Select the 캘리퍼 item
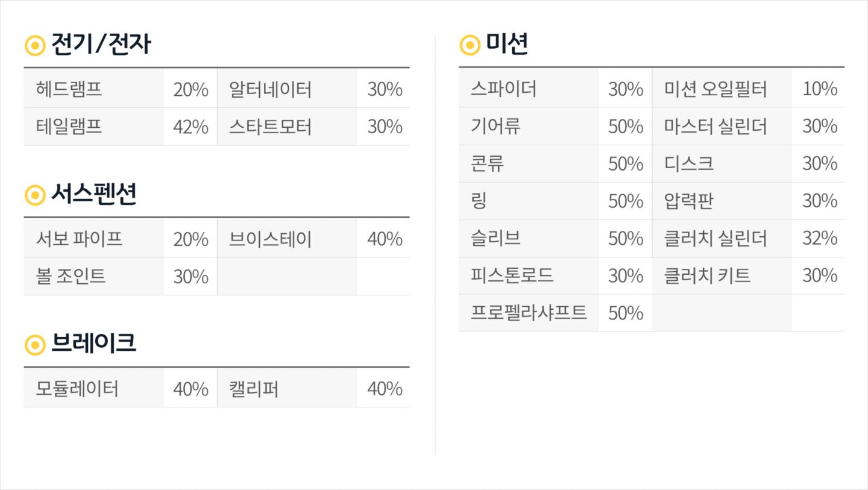The image size is (868, 490). coord(253,388)
